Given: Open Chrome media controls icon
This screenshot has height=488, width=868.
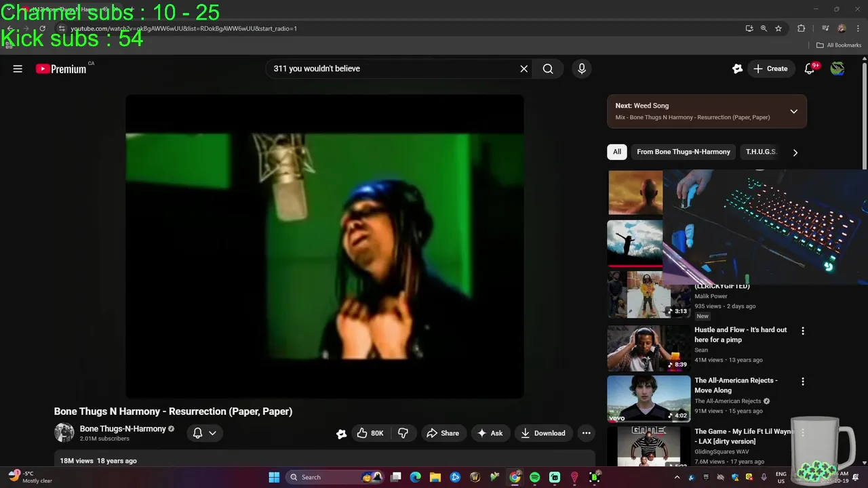Looking at the screenshot, I should [x=825, y=28].
